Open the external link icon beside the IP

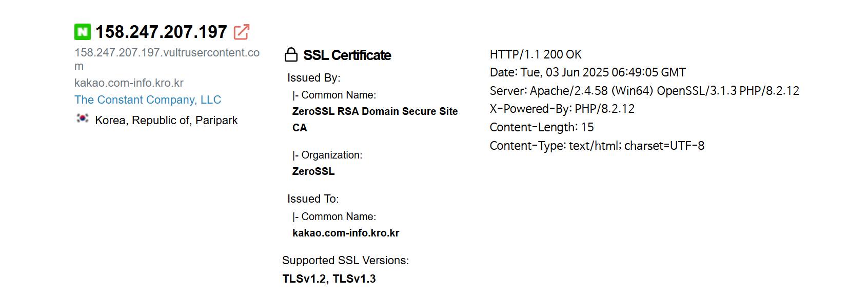(x=241, y=32)
